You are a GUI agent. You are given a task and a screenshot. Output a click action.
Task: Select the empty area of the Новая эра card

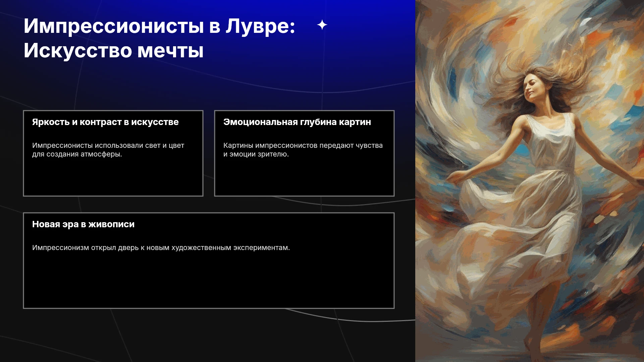pos(209,280)
